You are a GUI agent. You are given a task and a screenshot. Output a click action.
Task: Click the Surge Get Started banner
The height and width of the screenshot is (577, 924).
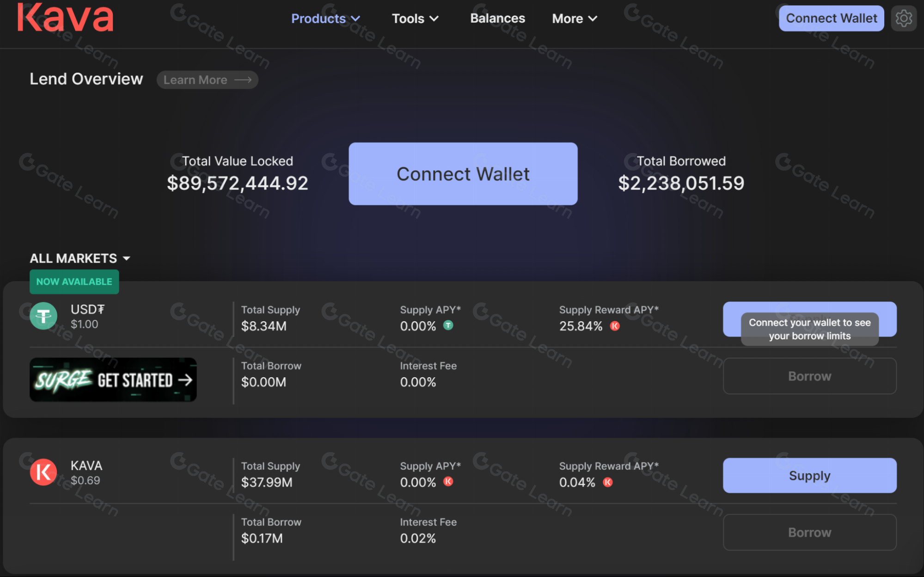click(x=113, y=380)
